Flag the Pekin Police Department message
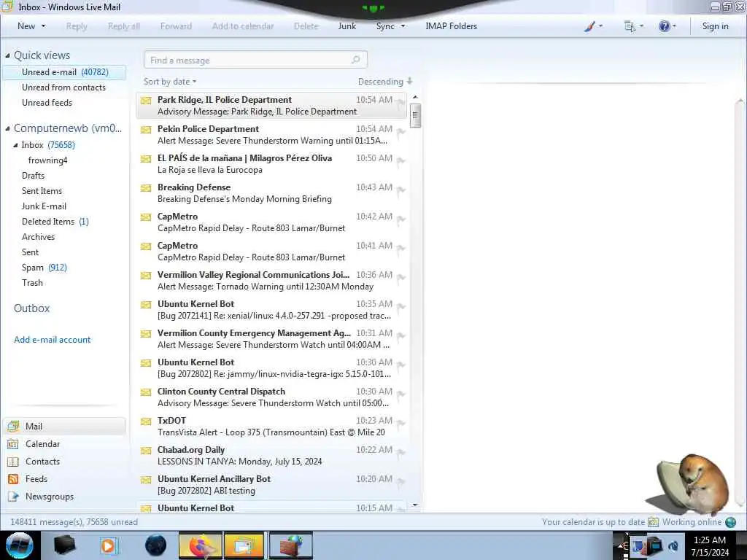 [400, 132]
